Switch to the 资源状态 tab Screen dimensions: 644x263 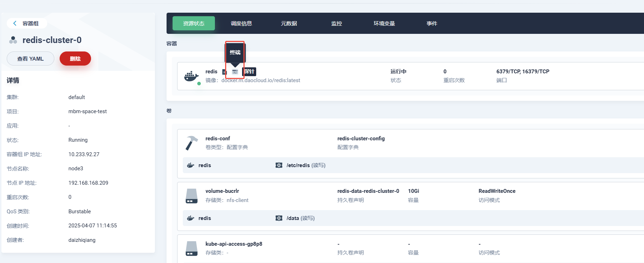click(x=193, y=23)
